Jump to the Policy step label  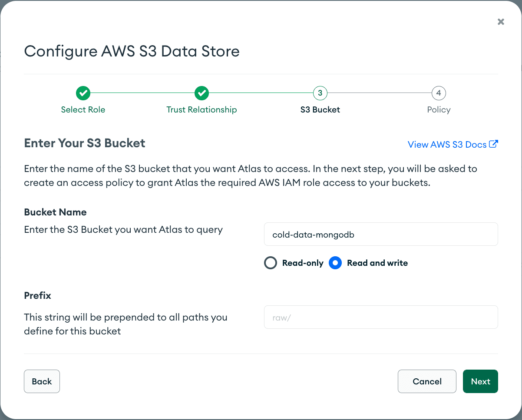[x=439, y=110]
